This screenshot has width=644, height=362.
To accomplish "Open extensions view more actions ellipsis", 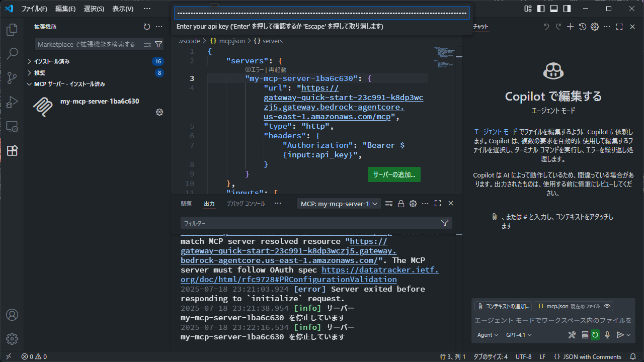I will point(159,27).
